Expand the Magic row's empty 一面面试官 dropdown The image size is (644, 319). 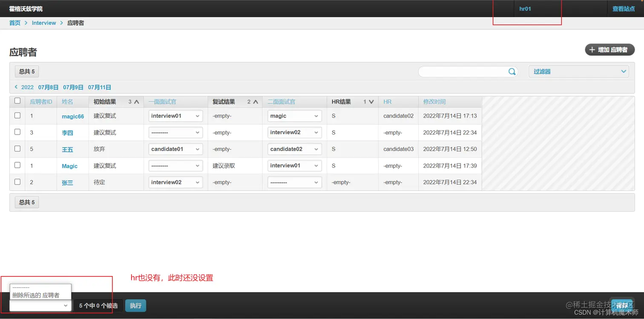175,166
